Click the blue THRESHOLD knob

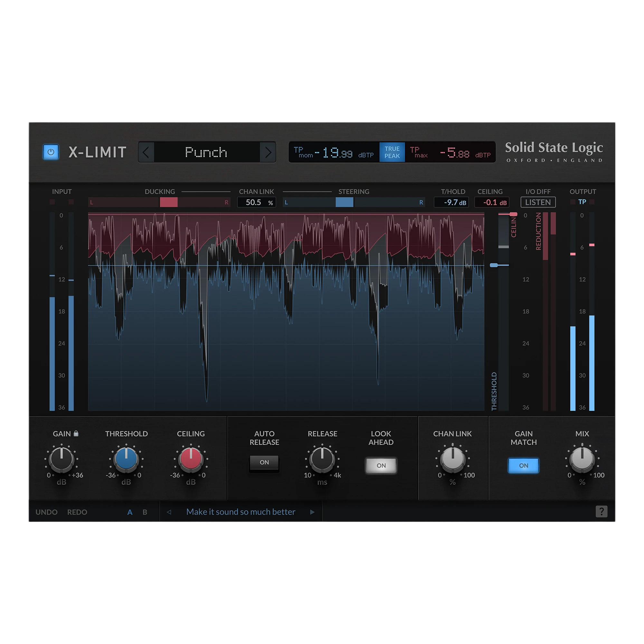(126, 459)
